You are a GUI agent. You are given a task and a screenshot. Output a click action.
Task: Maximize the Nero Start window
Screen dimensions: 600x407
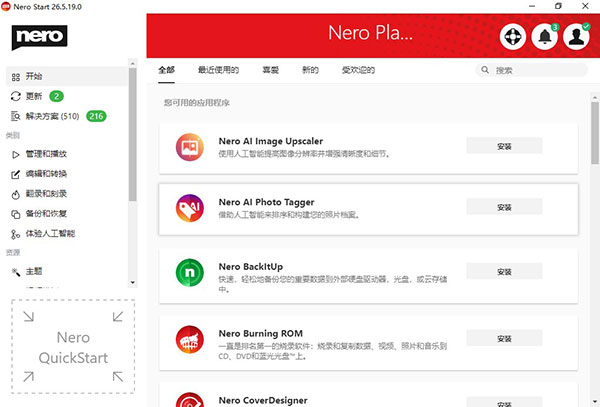(558, 6)
